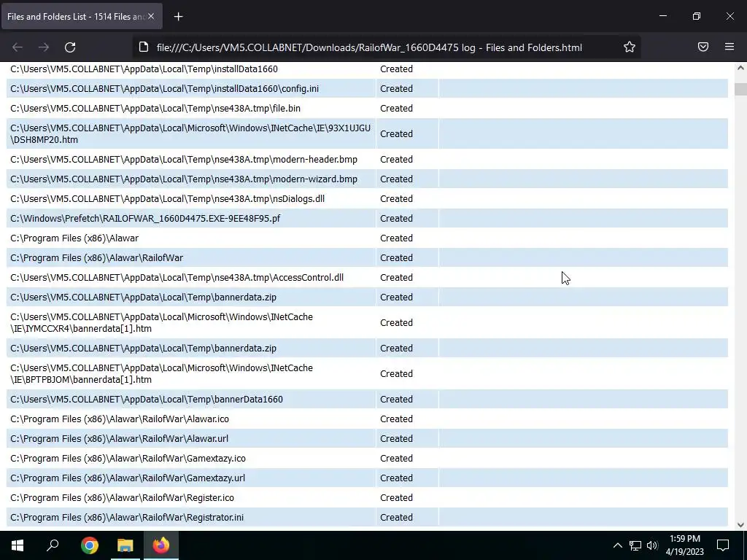The height and width of the screenshot is (560, 747).
Task: Select the modern-wizard.bmp path
Action: pos(184,179)
